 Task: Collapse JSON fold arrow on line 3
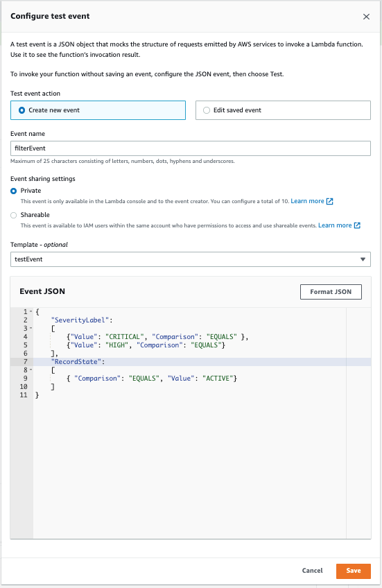click(31, 328)
